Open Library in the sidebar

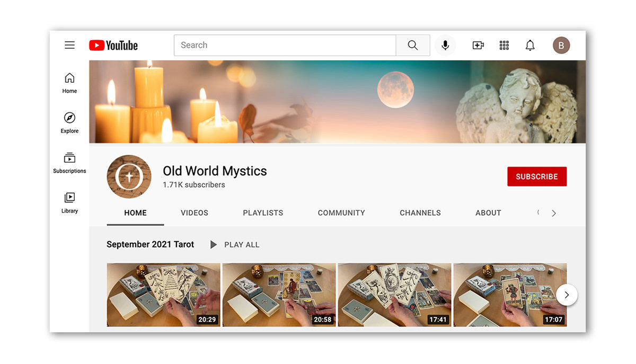[x=69, y=203]
